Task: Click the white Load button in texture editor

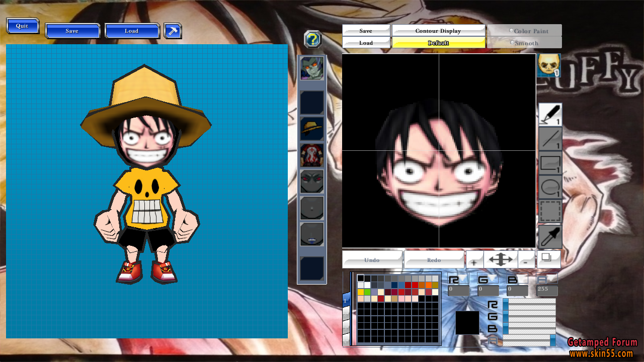Action: [x=366, y=43]
